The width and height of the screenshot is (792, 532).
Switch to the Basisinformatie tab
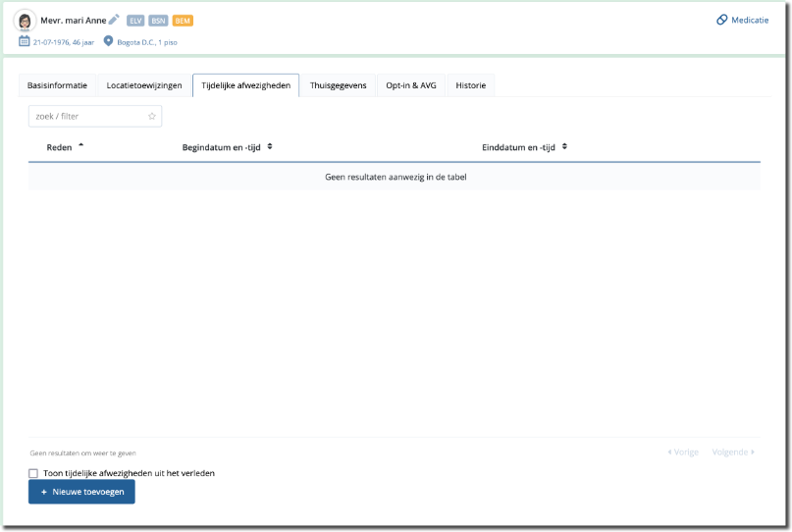[57, 85]
